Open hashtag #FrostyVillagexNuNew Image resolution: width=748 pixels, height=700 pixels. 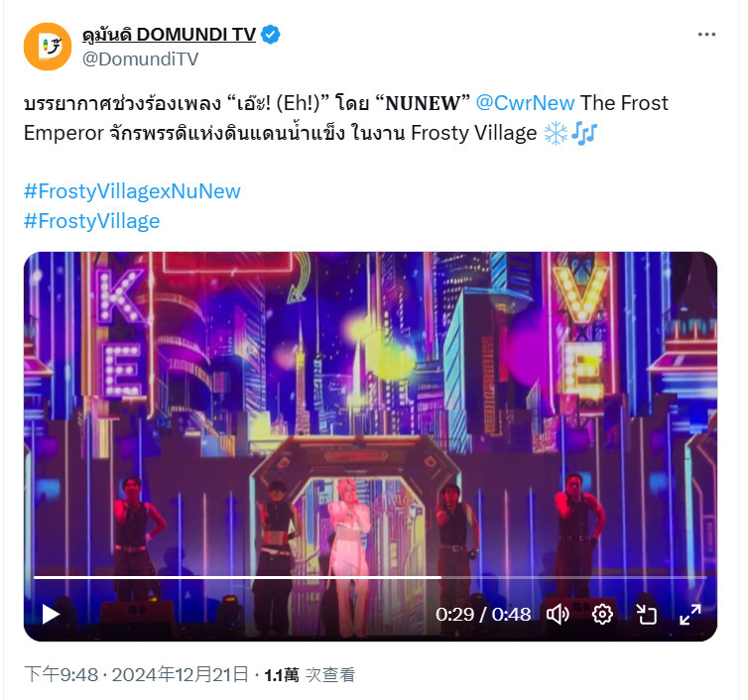tap(132, 191)
